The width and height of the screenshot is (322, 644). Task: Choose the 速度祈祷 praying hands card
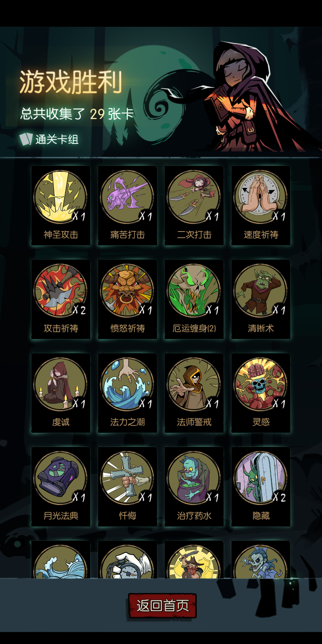pos(261,205)
